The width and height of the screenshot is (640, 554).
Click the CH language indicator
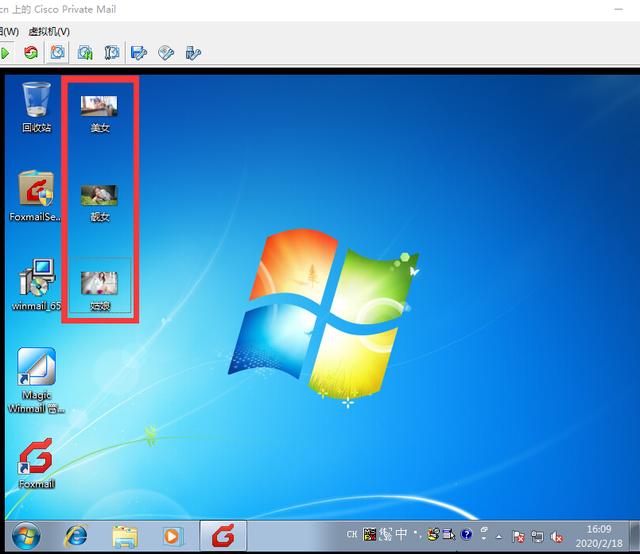(x=352, y=534)
